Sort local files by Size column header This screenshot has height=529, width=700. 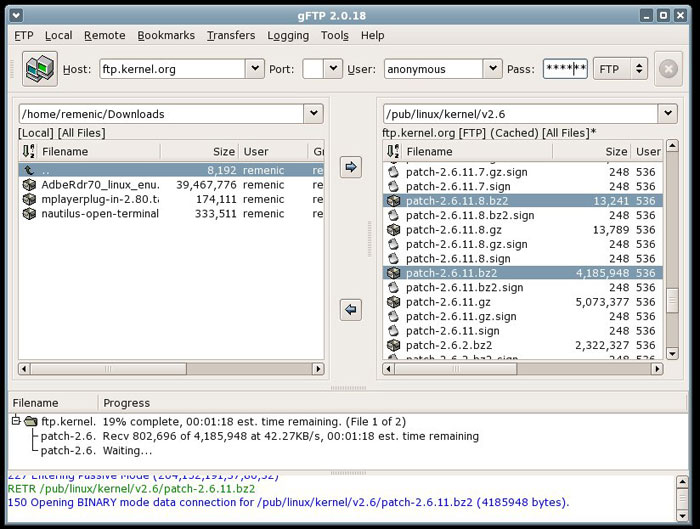point(200,151)
